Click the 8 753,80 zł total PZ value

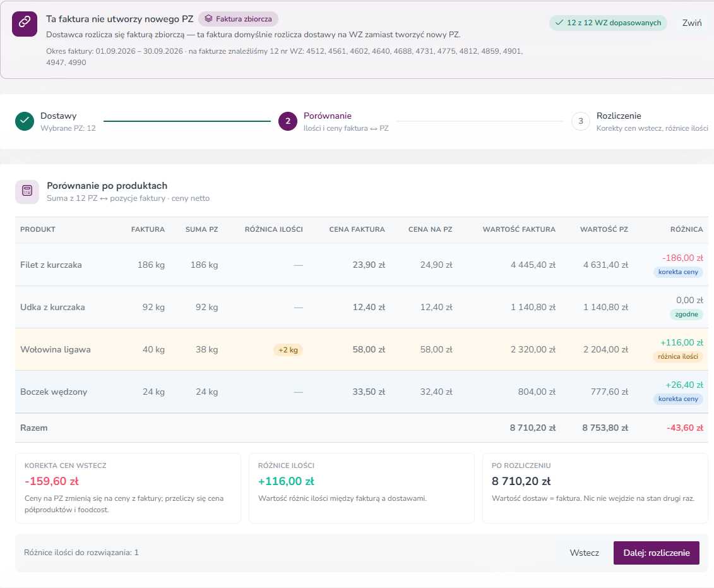click(605, 428)
